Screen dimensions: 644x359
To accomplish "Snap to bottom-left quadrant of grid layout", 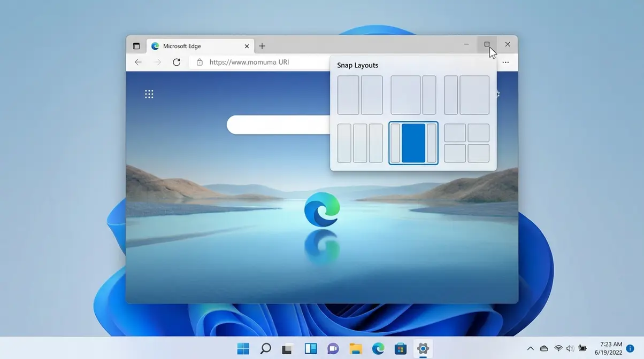I will 455,153.
